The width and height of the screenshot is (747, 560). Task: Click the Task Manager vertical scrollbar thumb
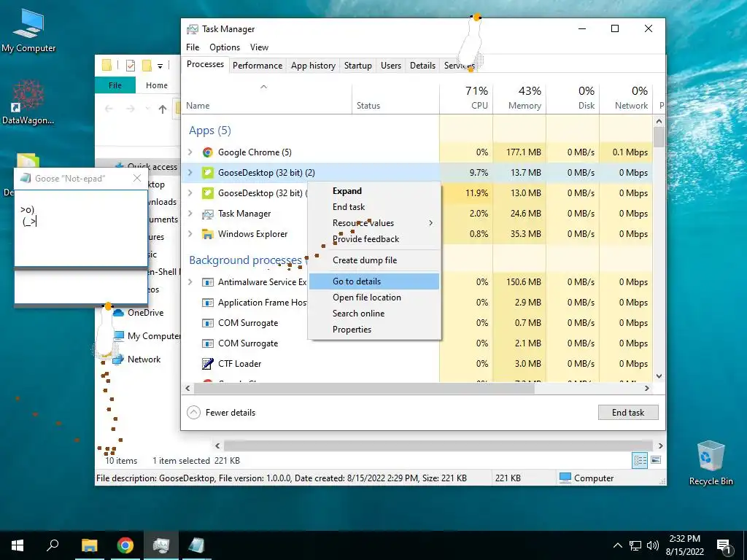click(659, 137)
